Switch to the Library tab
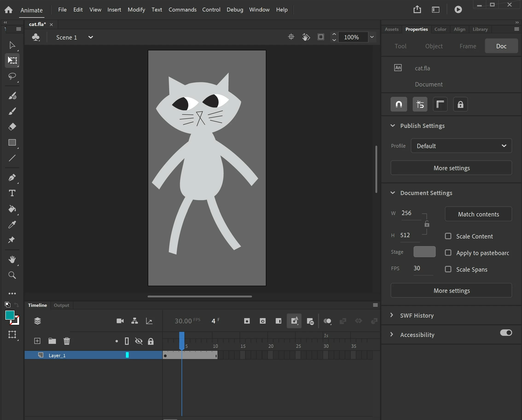The width and height of the screenshot is (522, 420). [480, 29]
